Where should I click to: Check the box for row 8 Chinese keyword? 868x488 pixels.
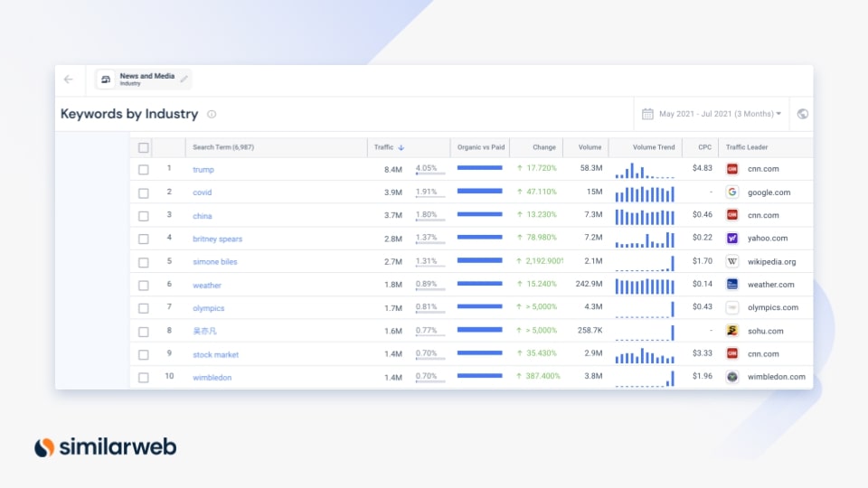(144, 332)
